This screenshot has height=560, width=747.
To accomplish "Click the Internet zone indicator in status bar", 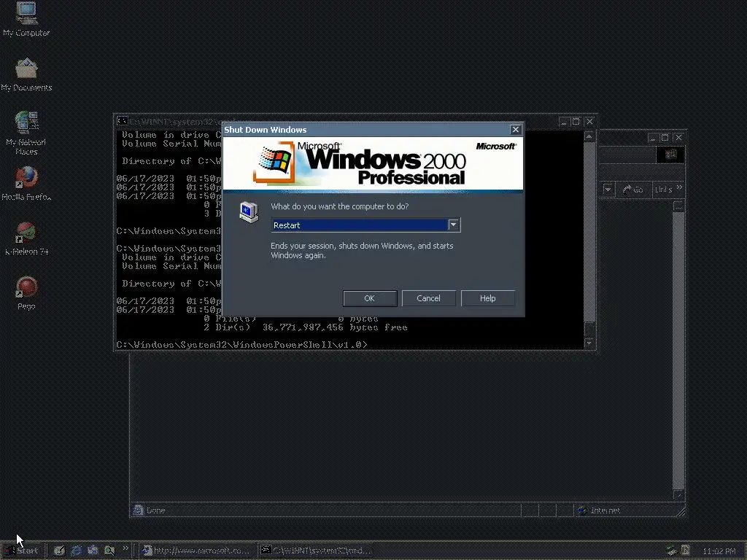I will (599, 510).
